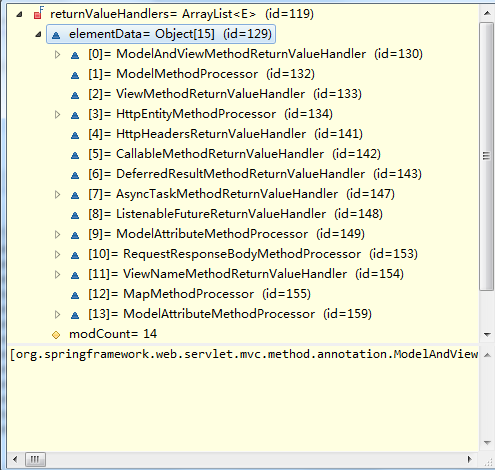Click the detail pane scroll-up arrow

[487, 355]
